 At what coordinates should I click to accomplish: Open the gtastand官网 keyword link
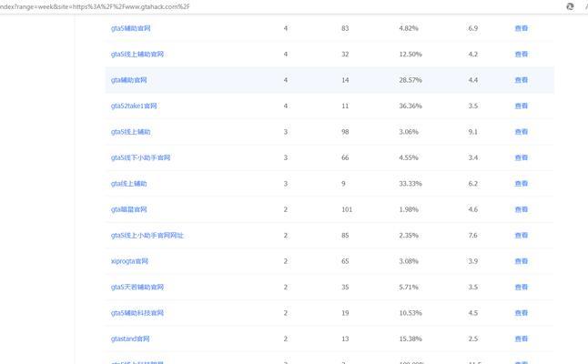tap(130, 339)
